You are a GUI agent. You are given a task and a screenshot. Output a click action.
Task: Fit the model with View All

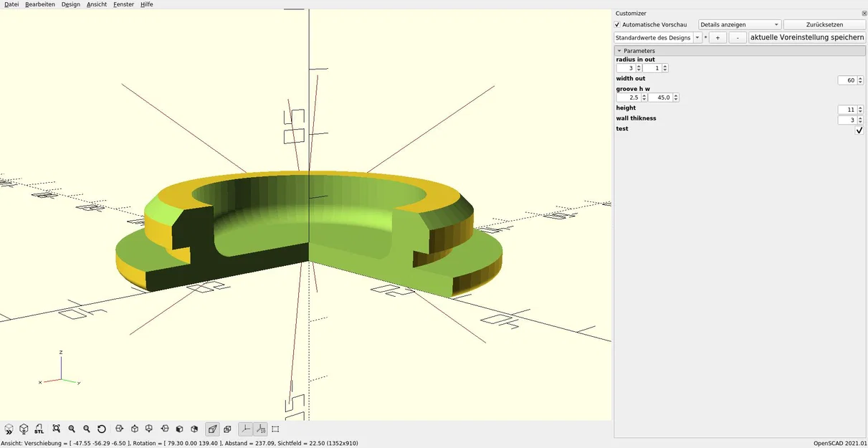coord(57,429)
